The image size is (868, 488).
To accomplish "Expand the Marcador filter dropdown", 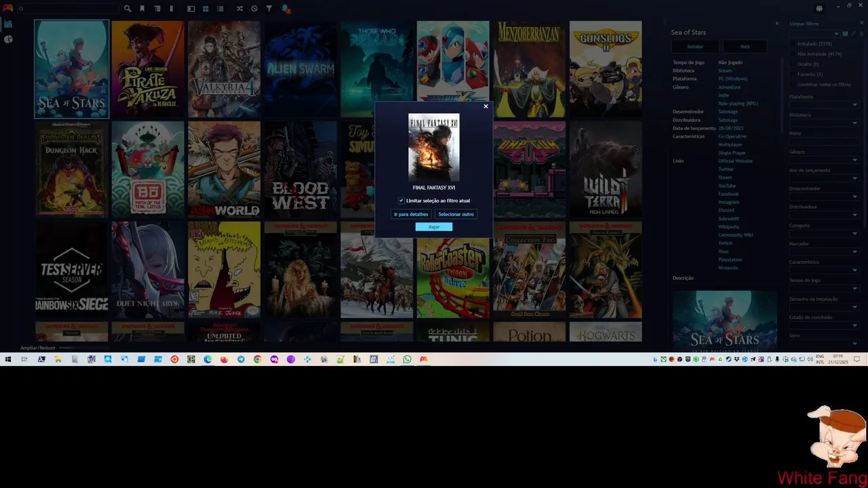I will tap(854, 251).
